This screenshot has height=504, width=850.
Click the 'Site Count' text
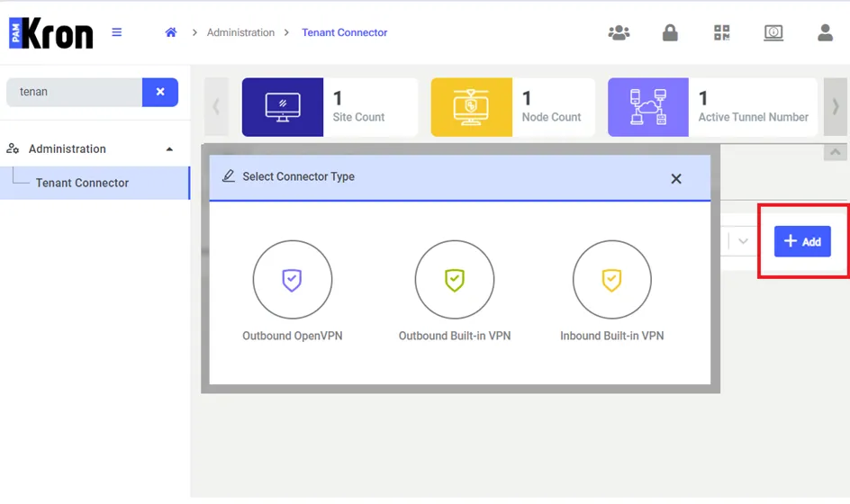pyautogui.click(x=358, y=117)
